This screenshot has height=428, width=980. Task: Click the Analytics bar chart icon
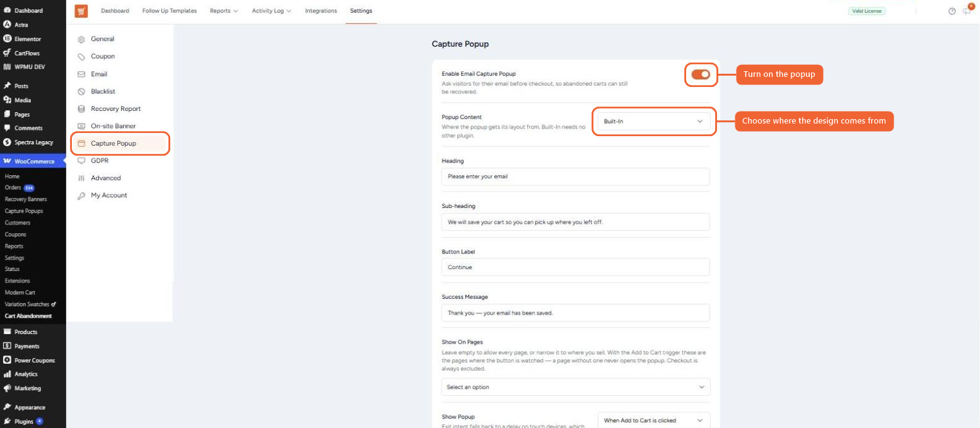coord(7,374)
